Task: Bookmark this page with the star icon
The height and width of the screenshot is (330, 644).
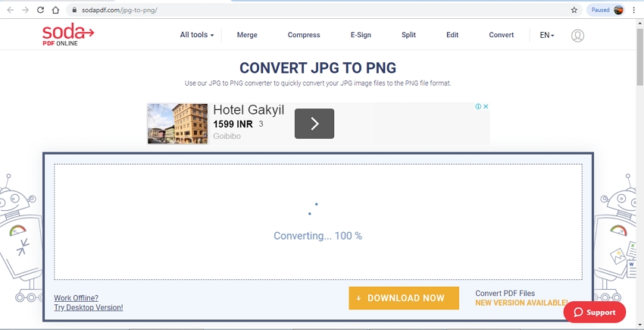Action: [x=574, y=10]
